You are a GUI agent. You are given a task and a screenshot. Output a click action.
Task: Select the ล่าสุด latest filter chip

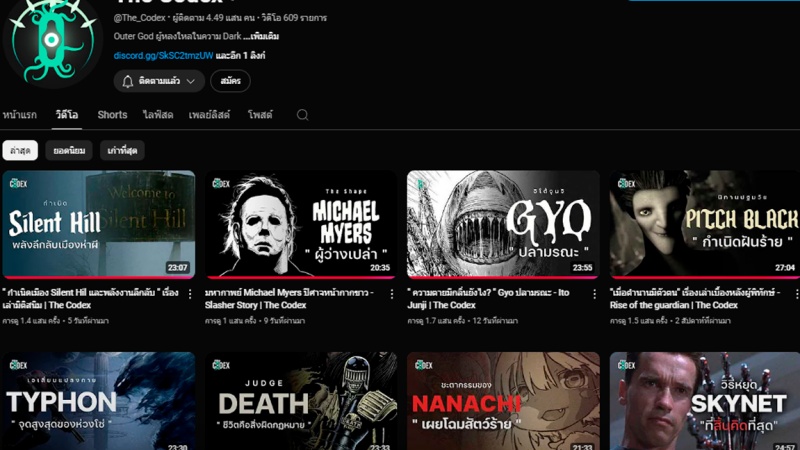click(x=20, y=151)
